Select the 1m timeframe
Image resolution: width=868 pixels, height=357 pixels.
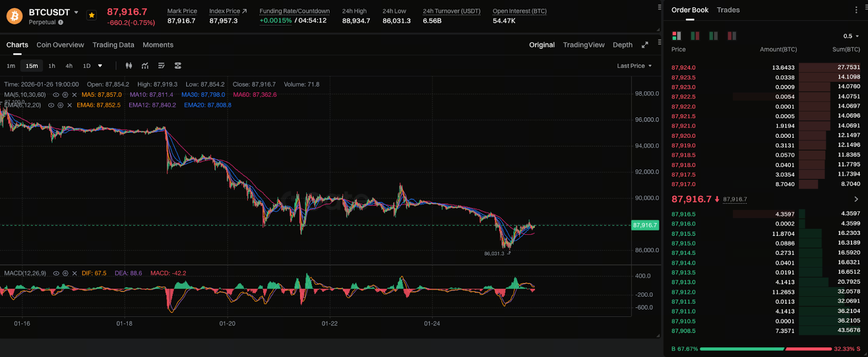coord(11,66)
